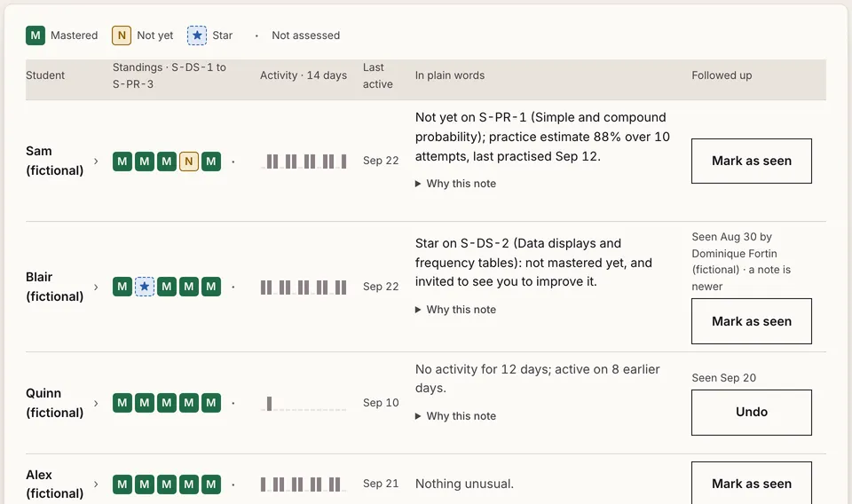Click the Blair (fictional) student name

(54, 287)
